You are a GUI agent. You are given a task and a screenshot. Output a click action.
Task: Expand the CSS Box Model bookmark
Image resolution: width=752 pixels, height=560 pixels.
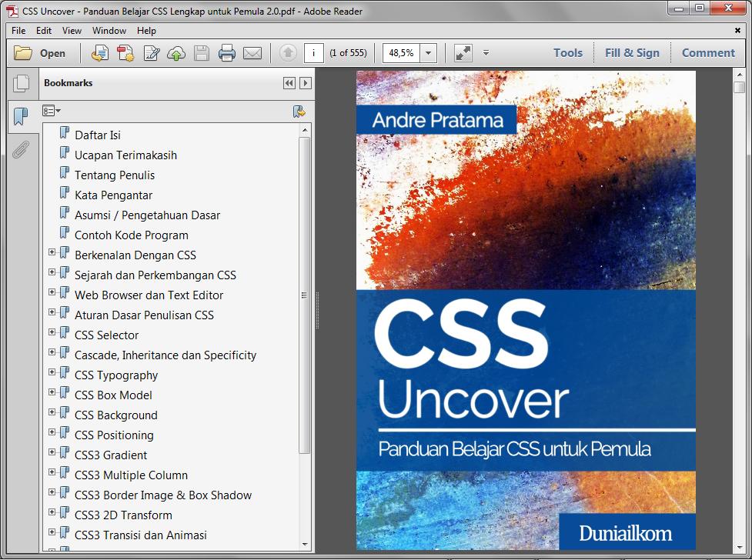tap(52, 392)
